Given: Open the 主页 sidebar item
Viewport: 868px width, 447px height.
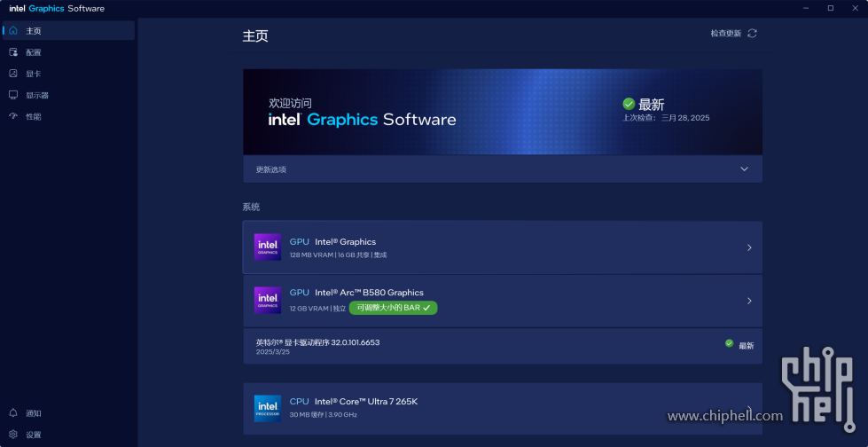Looking at the screenshot, I should (x=68, y=30).
